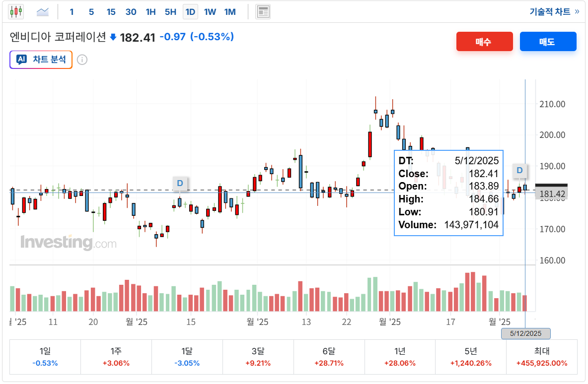Click the 190.00 price axis label
The width and height of the screenshot is (588, 384).
tap(552, 166)
